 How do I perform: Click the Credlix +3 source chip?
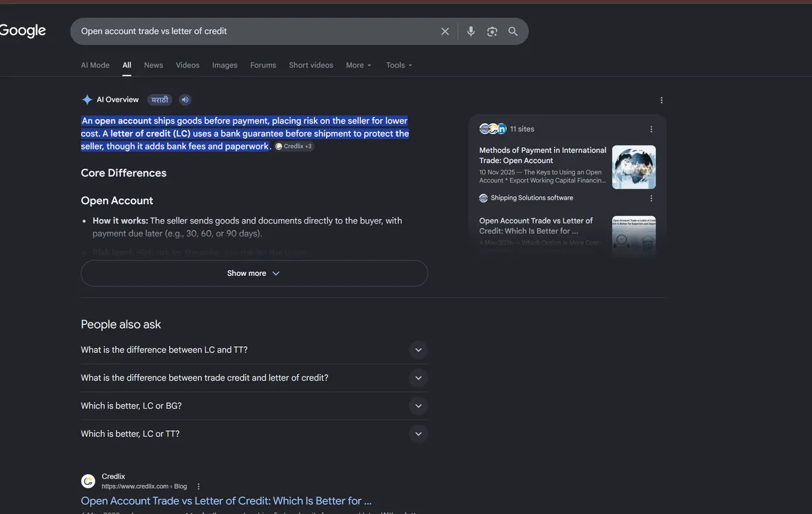coord(294,146)
